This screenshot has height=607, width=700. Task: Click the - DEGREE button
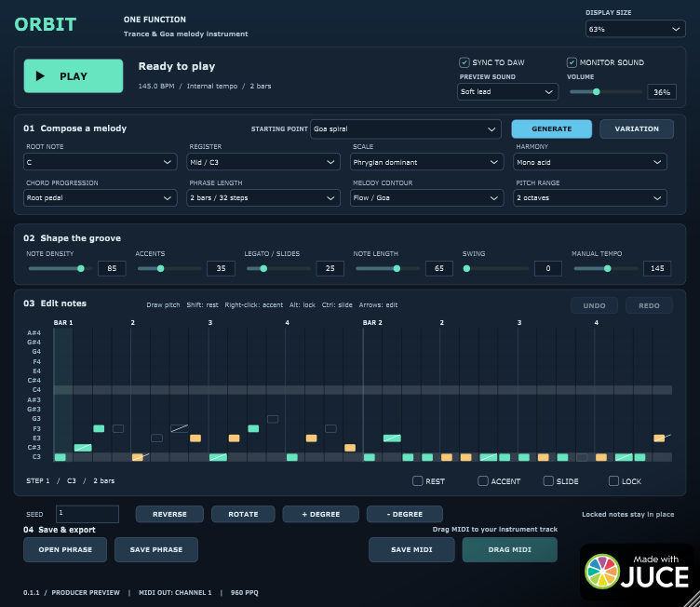(x=405, y=514)
